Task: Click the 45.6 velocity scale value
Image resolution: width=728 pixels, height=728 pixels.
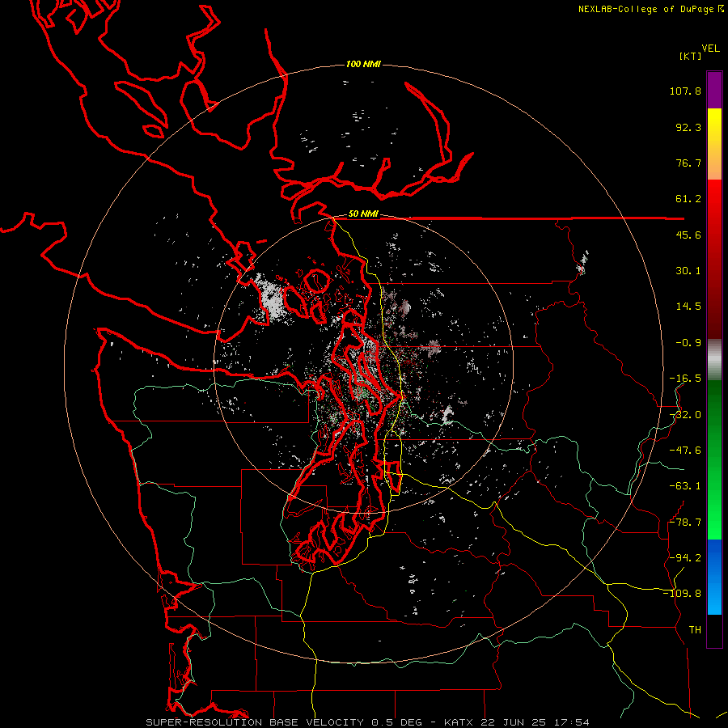Action: pyautogui.click(x=688, y=235)
